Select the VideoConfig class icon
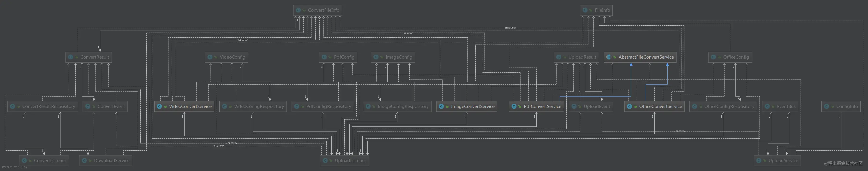 pos(210,57)
